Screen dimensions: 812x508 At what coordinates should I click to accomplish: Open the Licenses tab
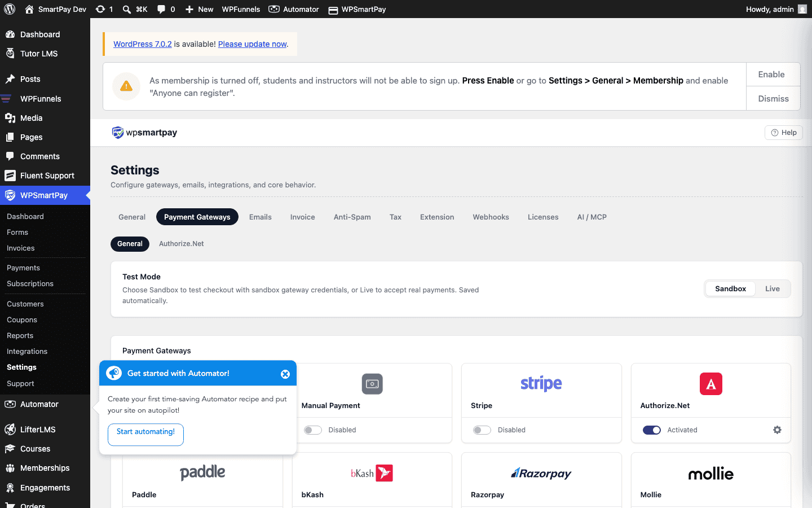coord(543,217)
